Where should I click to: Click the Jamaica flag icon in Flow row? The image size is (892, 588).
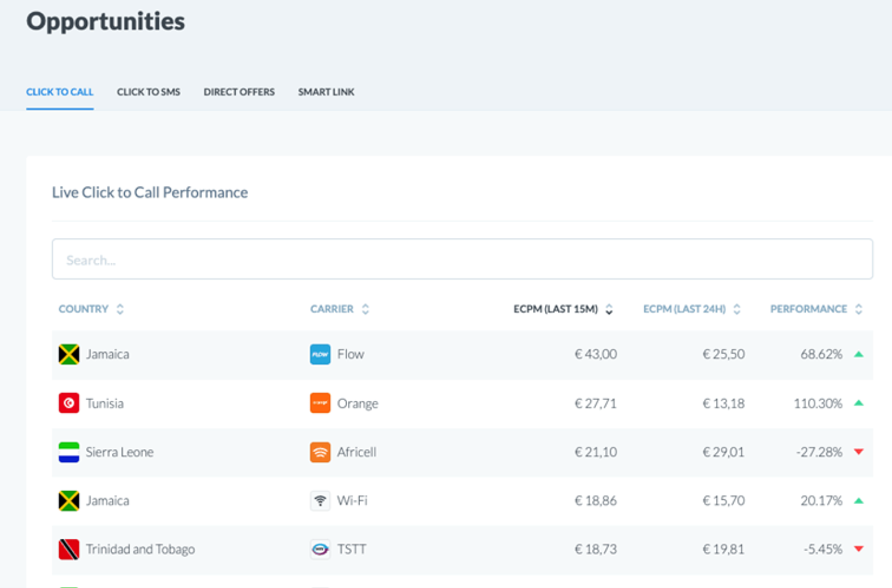click(x=69, y=355)
